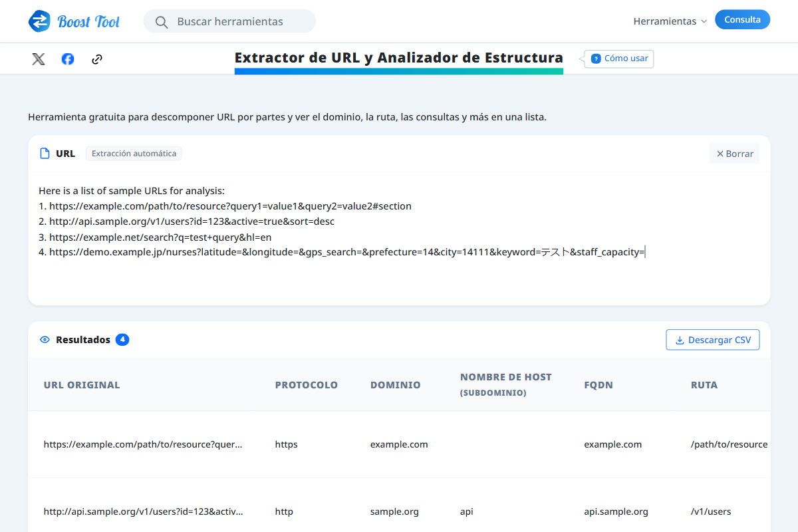Share on X (Twitter) icon
798x532 pixels.
(x=39, y=59)
